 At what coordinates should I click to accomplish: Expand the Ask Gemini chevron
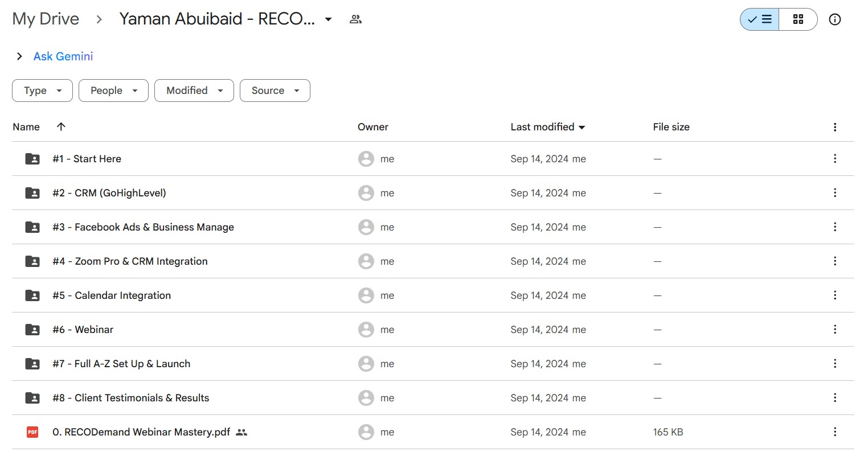pyautogui.click(x=19, y=56)
